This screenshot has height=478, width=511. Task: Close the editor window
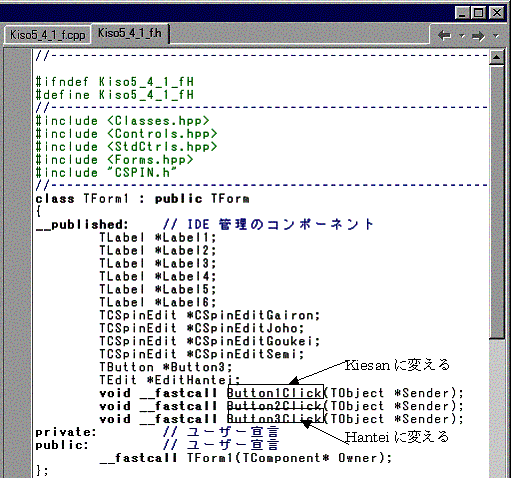tap(497, 13)
